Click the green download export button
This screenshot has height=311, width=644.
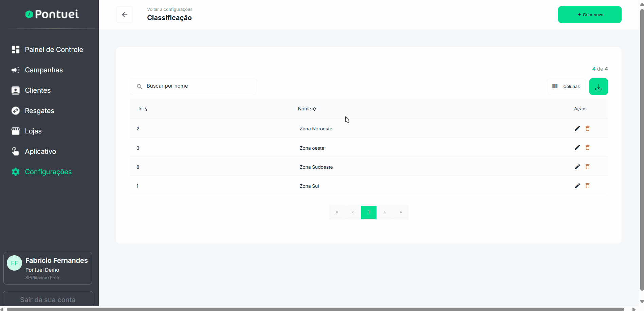598,87
